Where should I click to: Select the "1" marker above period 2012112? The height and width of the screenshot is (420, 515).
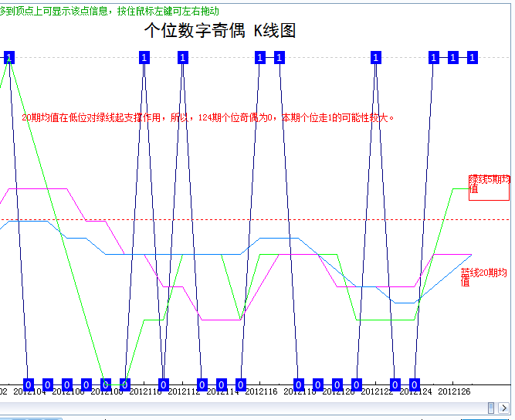point(182,57)
